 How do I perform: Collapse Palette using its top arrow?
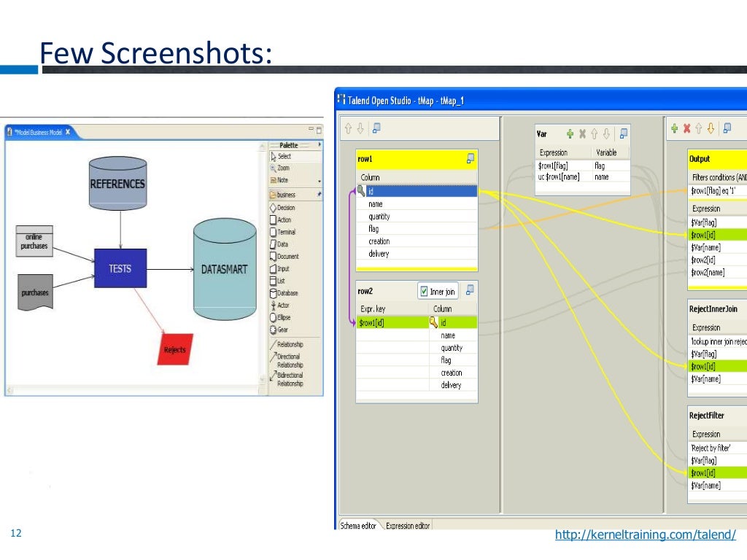[x=320, y=144]
